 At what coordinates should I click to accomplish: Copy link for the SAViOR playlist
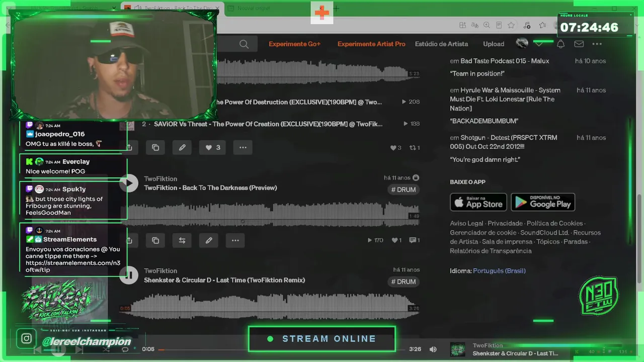coord(155,147)
